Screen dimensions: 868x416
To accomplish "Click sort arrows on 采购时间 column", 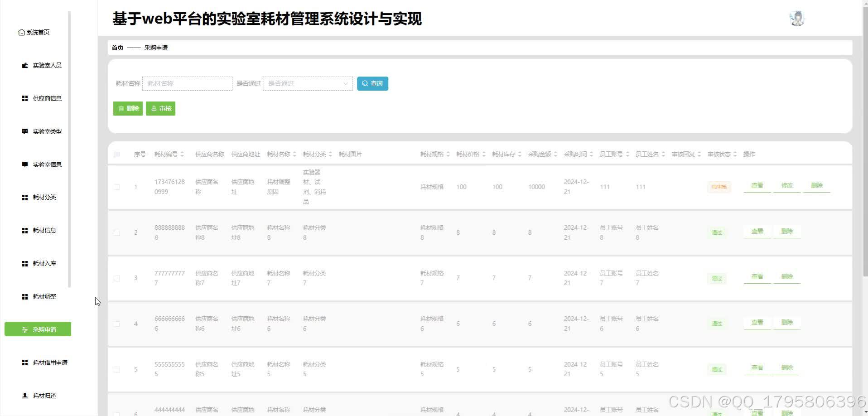I will [x=591, y=155].
